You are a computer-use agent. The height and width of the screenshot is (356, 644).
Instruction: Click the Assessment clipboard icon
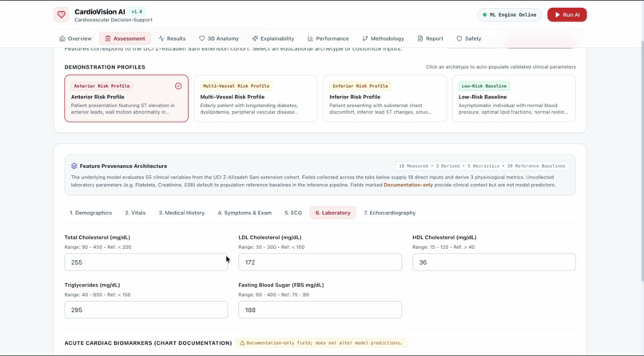coord(108,38)
